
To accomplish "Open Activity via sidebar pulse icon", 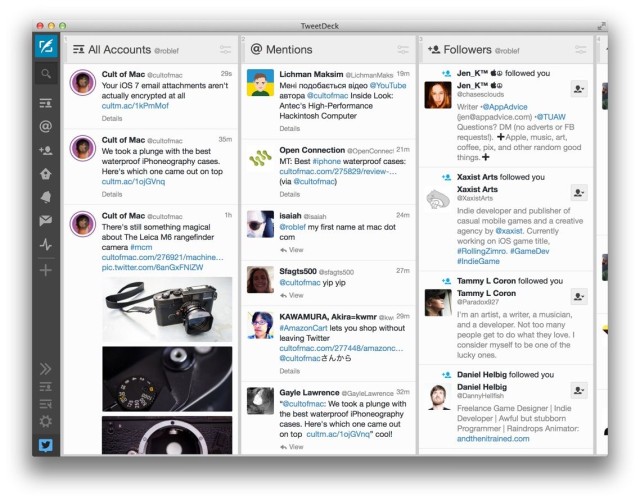I will click(x=46, y=244).
